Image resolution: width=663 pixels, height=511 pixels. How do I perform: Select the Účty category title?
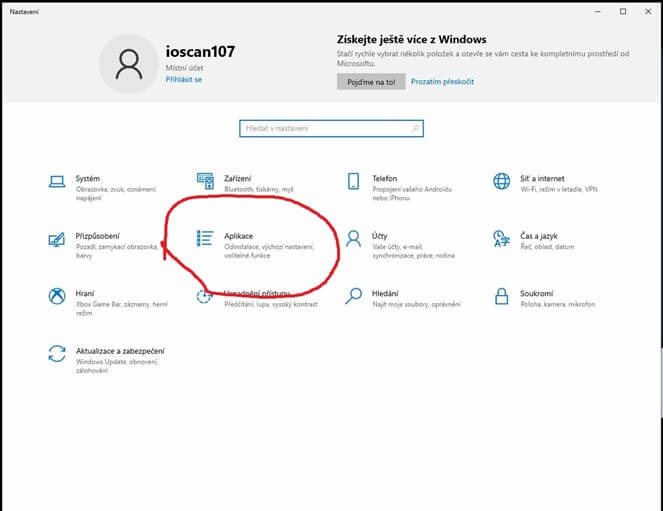tap(379, 236)
